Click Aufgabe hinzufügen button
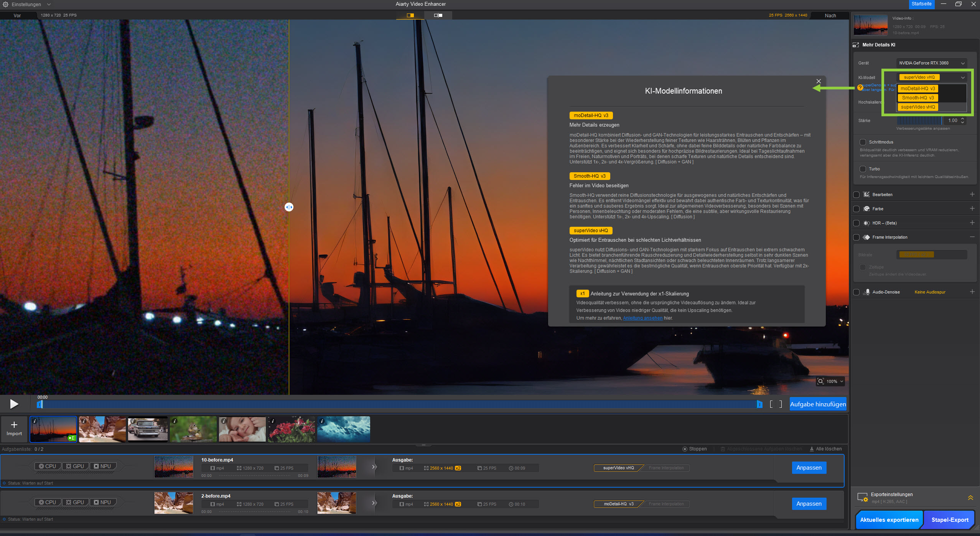This screenshot has width=980, height=536. click(818, 404)
